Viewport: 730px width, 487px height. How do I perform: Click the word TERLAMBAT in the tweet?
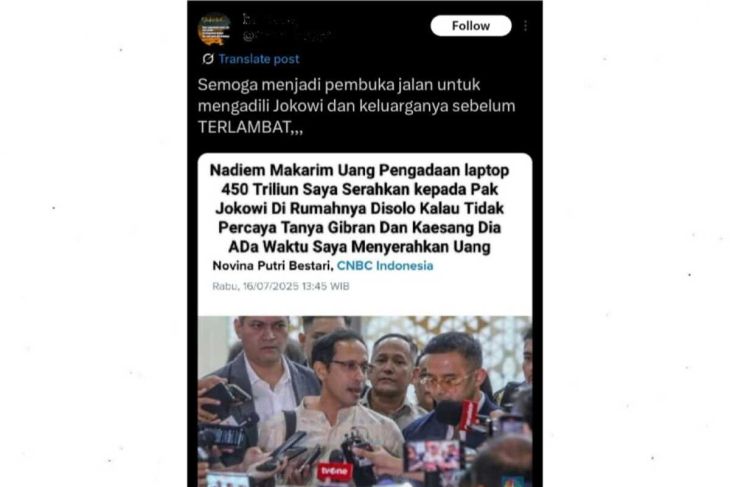pyautogui.click(x=244, y=127)
